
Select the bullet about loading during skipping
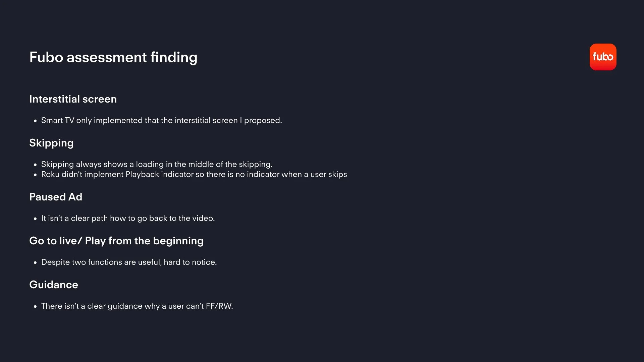[x=157, y=164]
